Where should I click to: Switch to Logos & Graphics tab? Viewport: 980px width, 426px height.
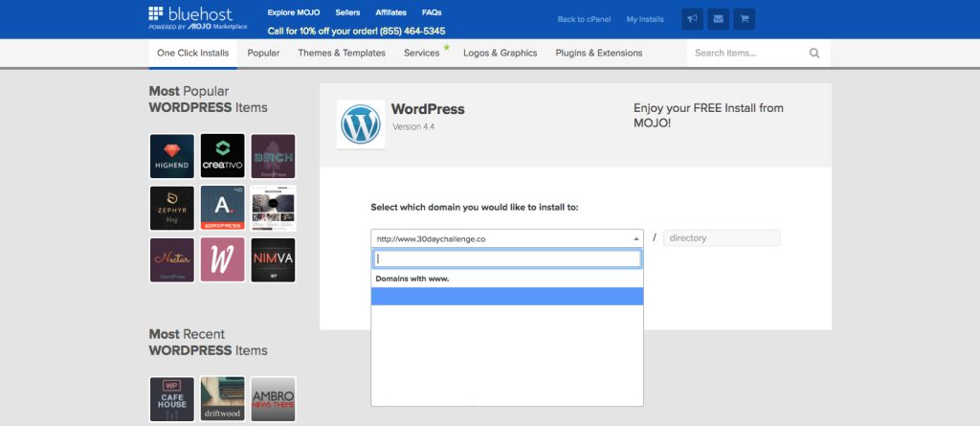click(500, 54)
